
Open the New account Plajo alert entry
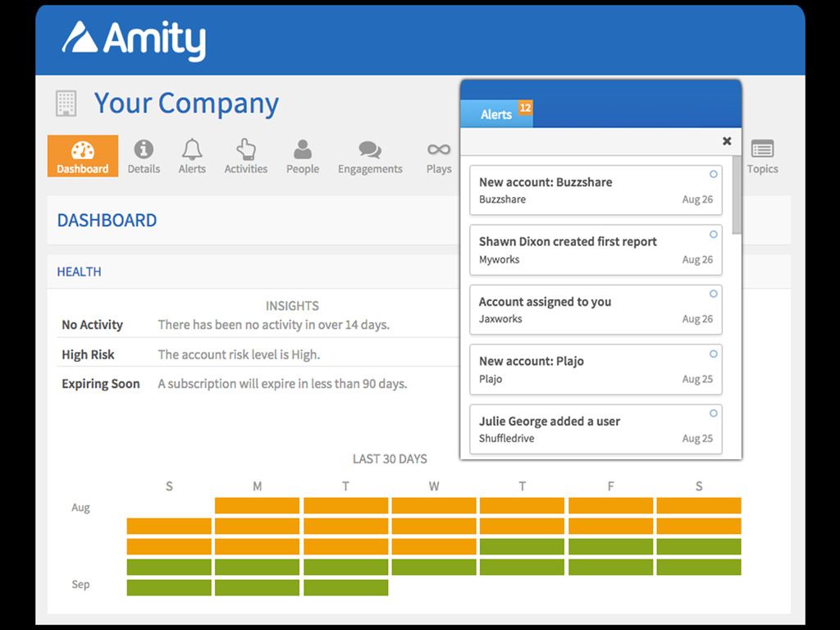pyautogui.click(x=595, y=369)
